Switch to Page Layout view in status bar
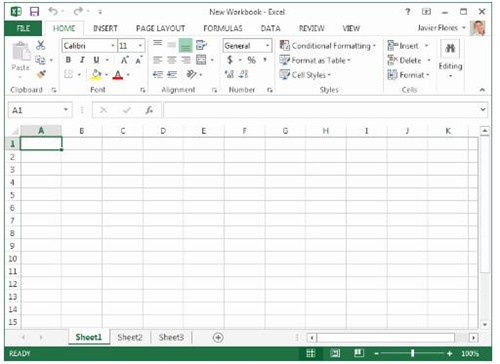500x364 pixels. pos(335,353)
